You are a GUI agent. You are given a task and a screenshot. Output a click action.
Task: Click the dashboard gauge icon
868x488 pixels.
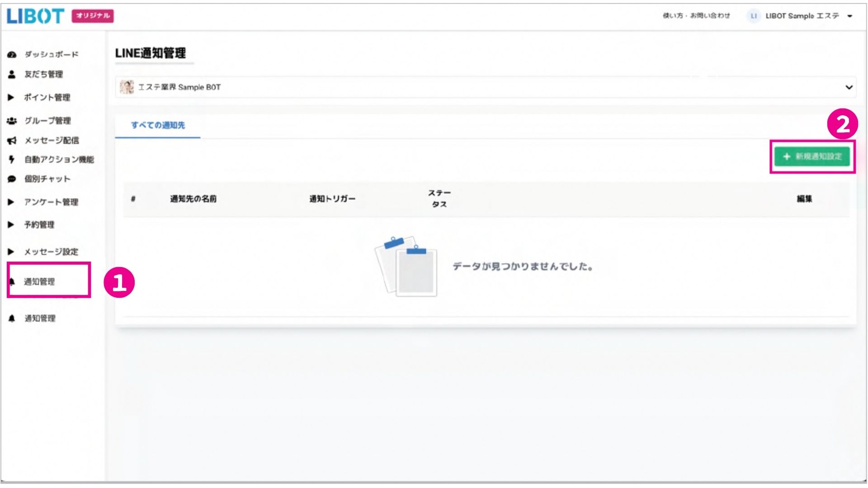click(12, 55)
